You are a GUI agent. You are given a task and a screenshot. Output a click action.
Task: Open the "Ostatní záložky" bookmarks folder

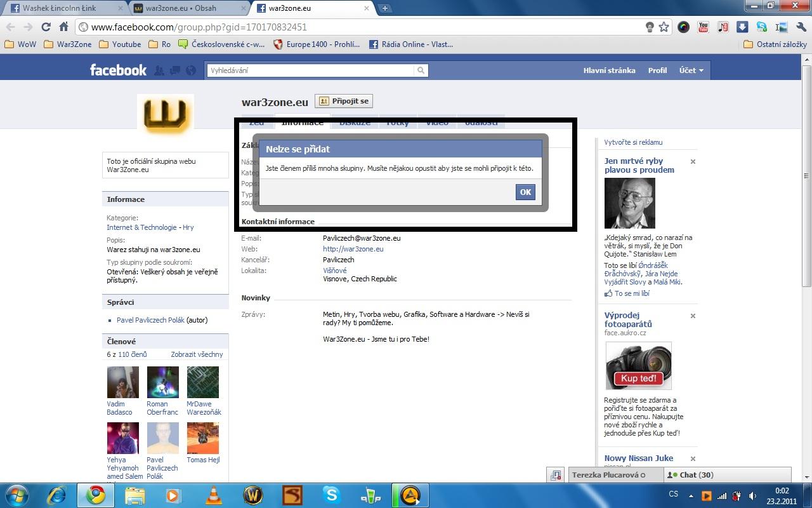tap(775, 44)
